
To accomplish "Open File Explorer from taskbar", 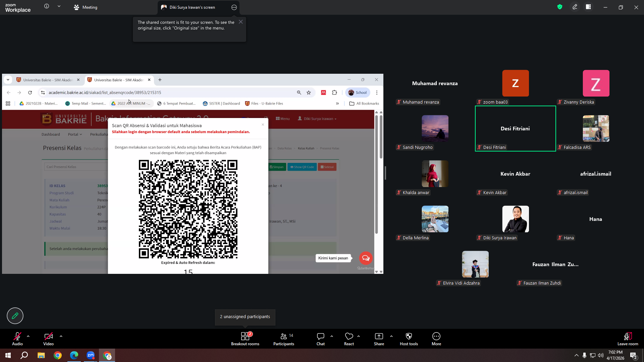I will click(41, 355).
